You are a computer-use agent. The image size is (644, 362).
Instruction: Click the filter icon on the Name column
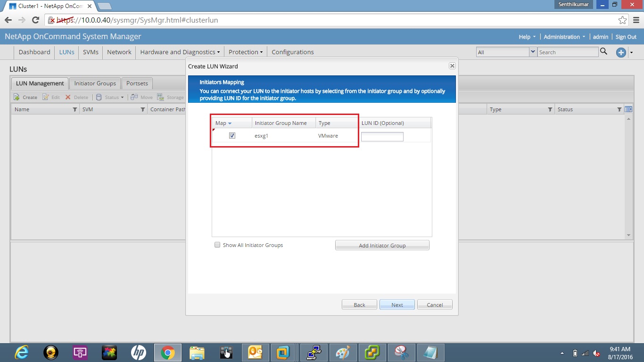[x=75, y=109]
